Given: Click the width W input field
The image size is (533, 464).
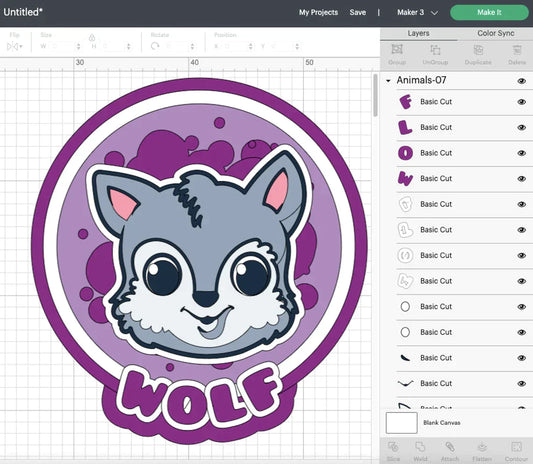Looking at the screenshot, I should click(62, 46).
